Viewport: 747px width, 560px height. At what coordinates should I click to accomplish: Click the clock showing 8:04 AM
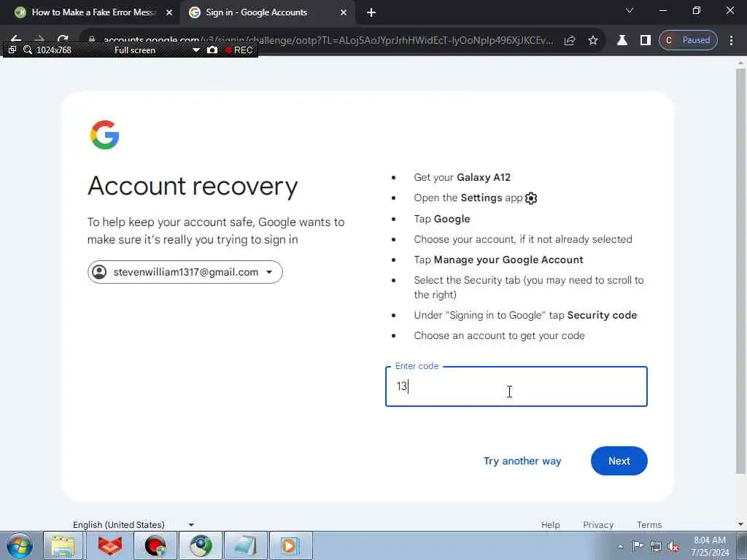[710, 546]
